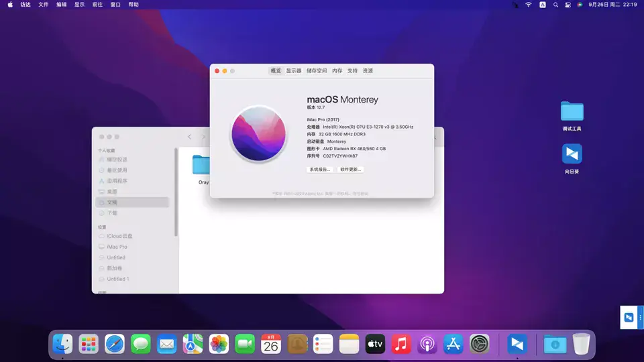Open the 显示 menu

(x=79, y=5)
